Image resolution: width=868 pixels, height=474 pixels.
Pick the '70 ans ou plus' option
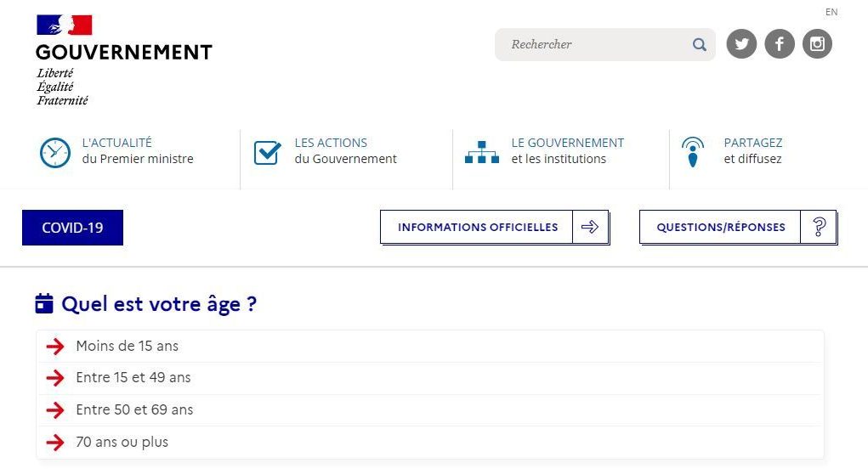pyautogui.click(x=122, y=442)
